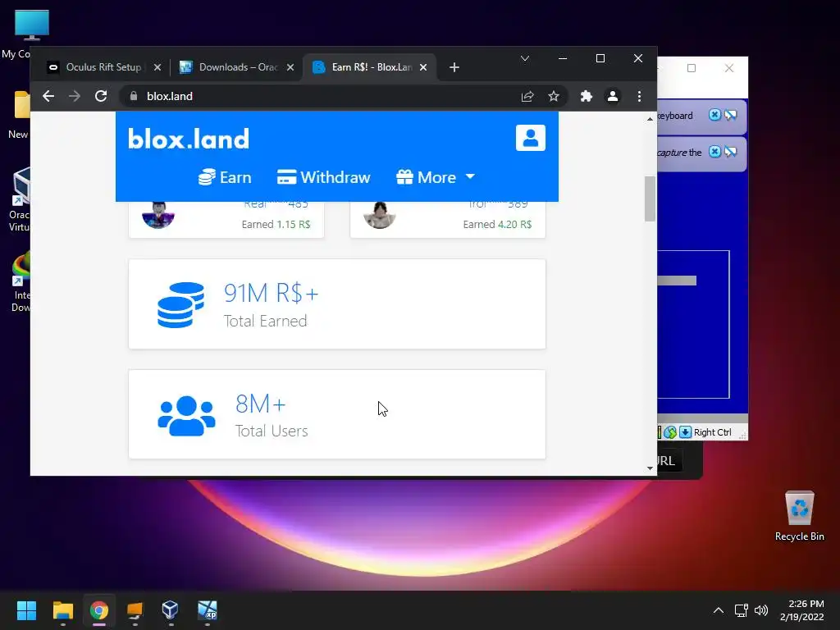Screen dimensions: 840x630
Task: Open the blox.land user account icon
Action: pos(531,138)
